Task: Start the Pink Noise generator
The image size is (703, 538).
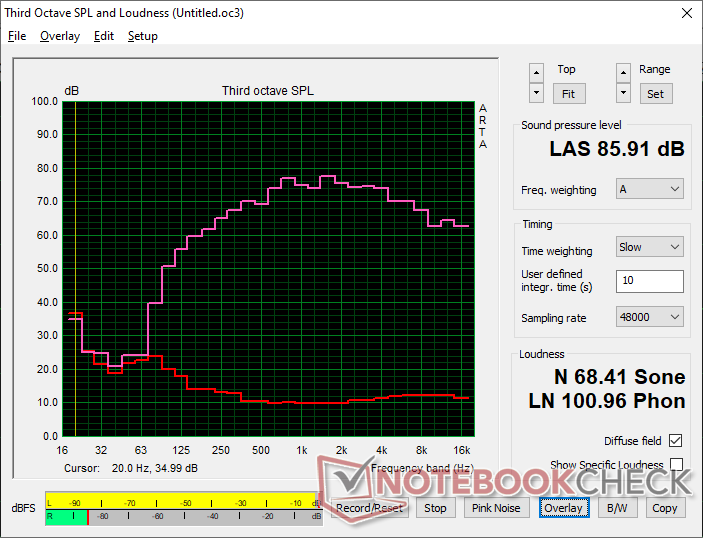Action: click(x=496, y=508)
